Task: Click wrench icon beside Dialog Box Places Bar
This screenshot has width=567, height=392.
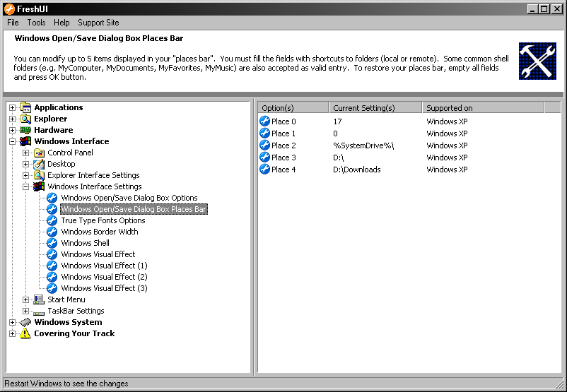Action: (52, 209)
